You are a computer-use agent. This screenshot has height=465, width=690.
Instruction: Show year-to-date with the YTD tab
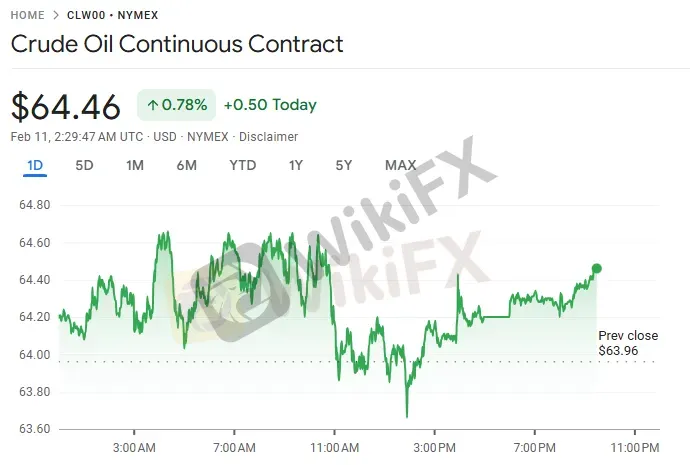point(242,165)
